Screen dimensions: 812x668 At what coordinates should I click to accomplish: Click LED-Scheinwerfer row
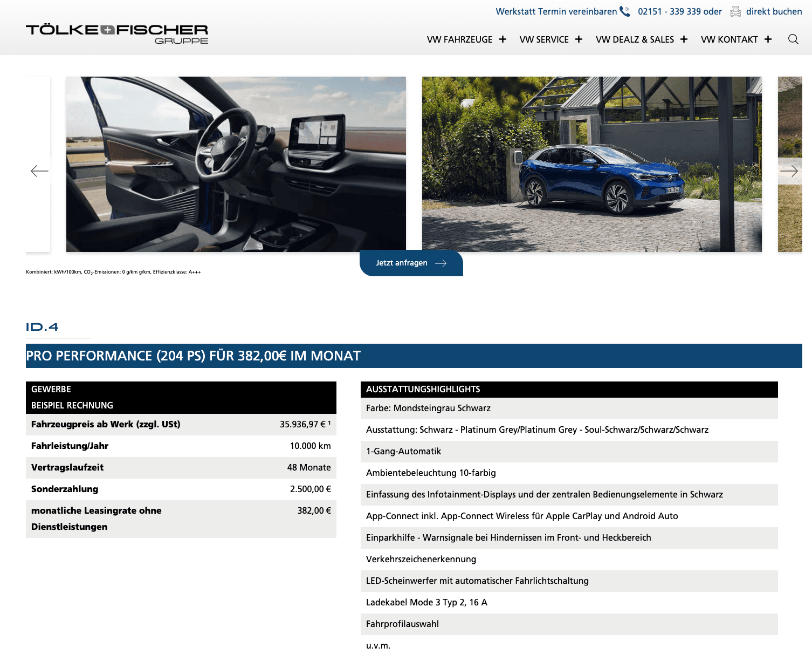pyautogui.click(x=569, y=581)
